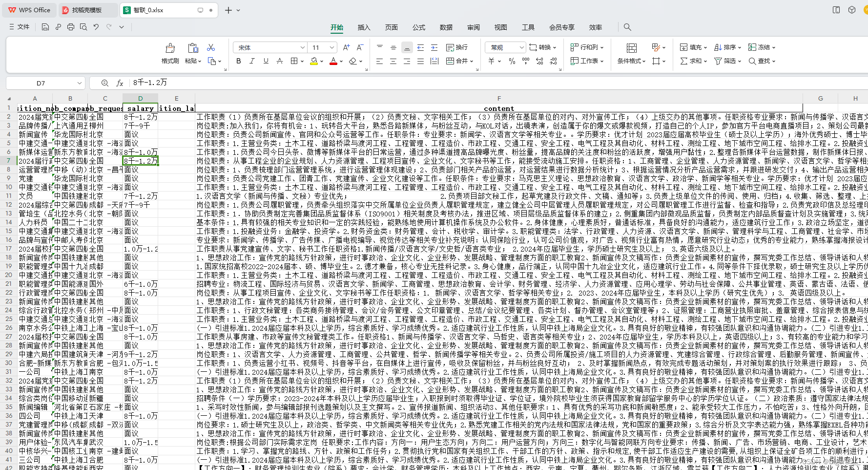Screen dimensions: 868x470
Task: Align cell content to bottom
Action: tap(407, 47)
